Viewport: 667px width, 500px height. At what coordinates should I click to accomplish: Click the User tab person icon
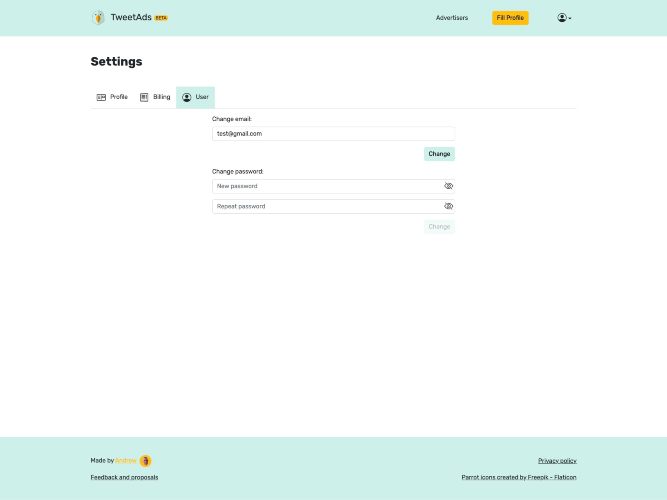(x=187, y=97)
